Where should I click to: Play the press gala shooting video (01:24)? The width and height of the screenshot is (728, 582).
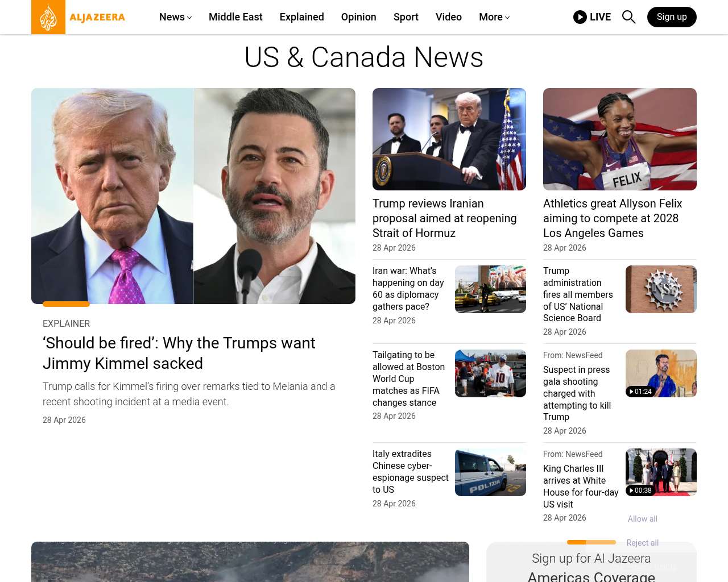pyautogui.click(x=661, y=373)
